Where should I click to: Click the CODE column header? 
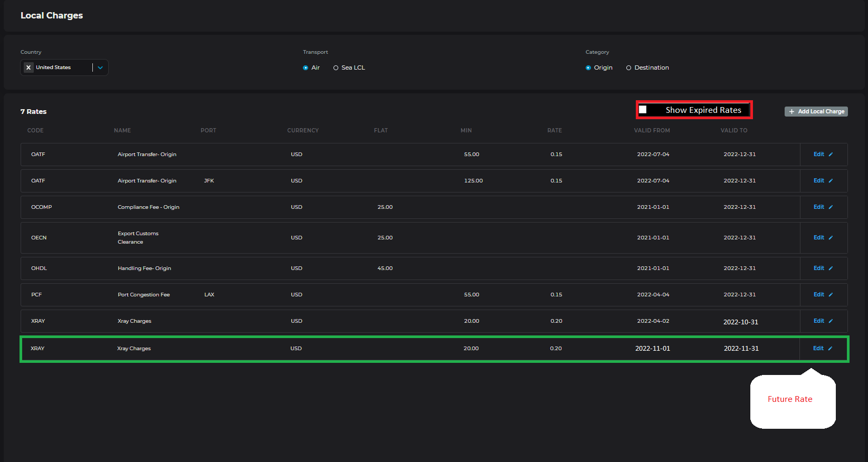tap(35, 130)
